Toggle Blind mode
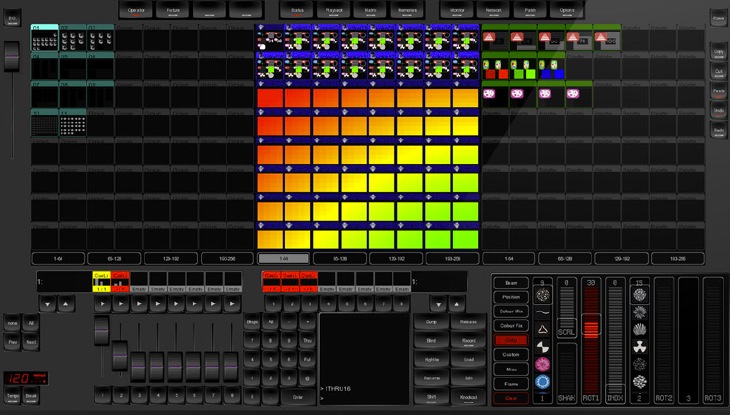Image resolution: width=730 pixels, height=415 pixels. (x=431, y=341)
